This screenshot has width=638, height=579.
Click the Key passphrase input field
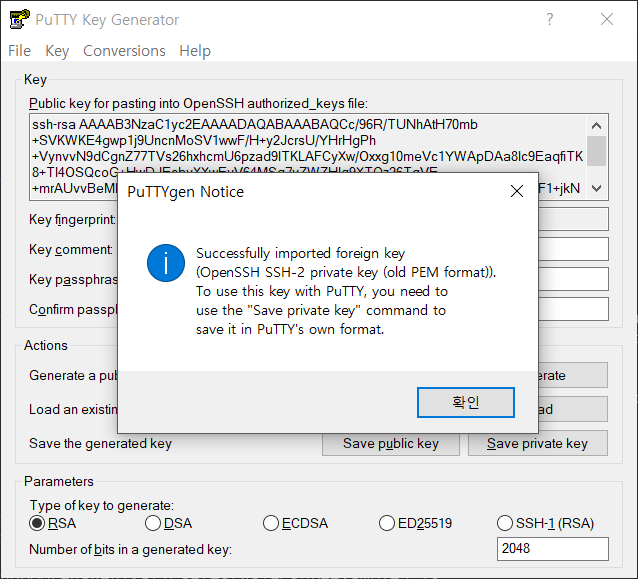click(x=573, y=279)
